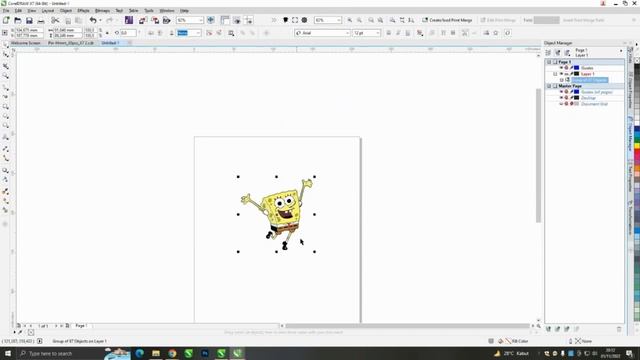Image resolution: width=640 pixels, height=360 pixels.
Task: Select the Color Eyedropper tool
Action: click(x=6, y=191)
